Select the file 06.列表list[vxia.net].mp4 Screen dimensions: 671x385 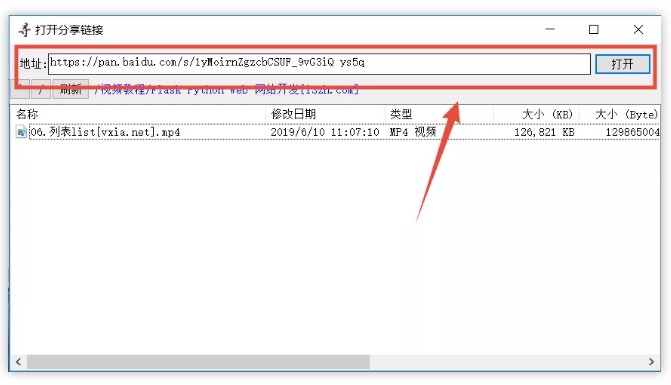point(104,132)
